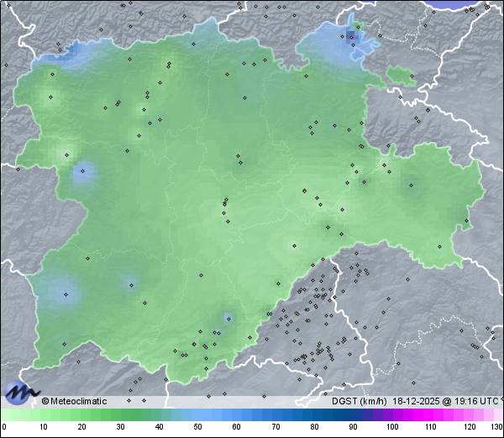Select the 0 km/h legend label

[x=4, y=427]
